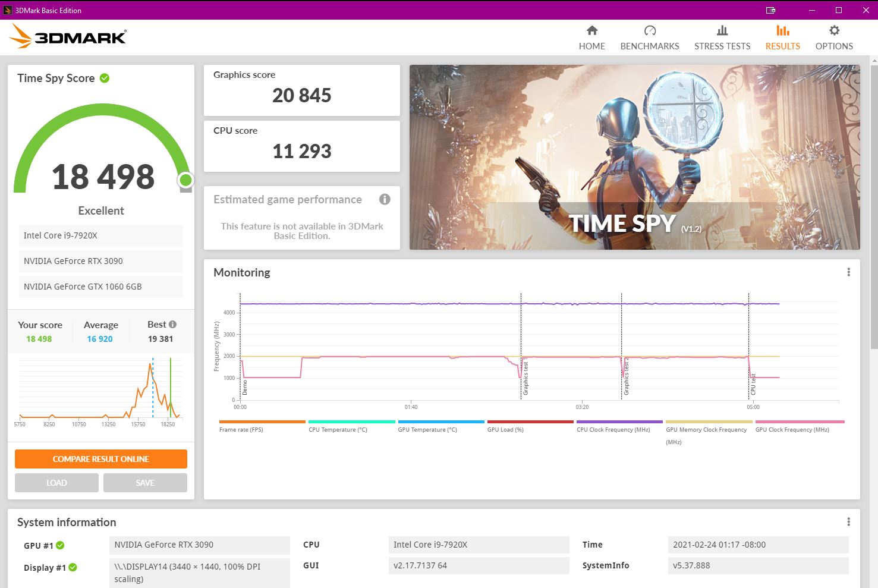Click the GPU Clock Frequency pink legend swatch

point(799,422)
